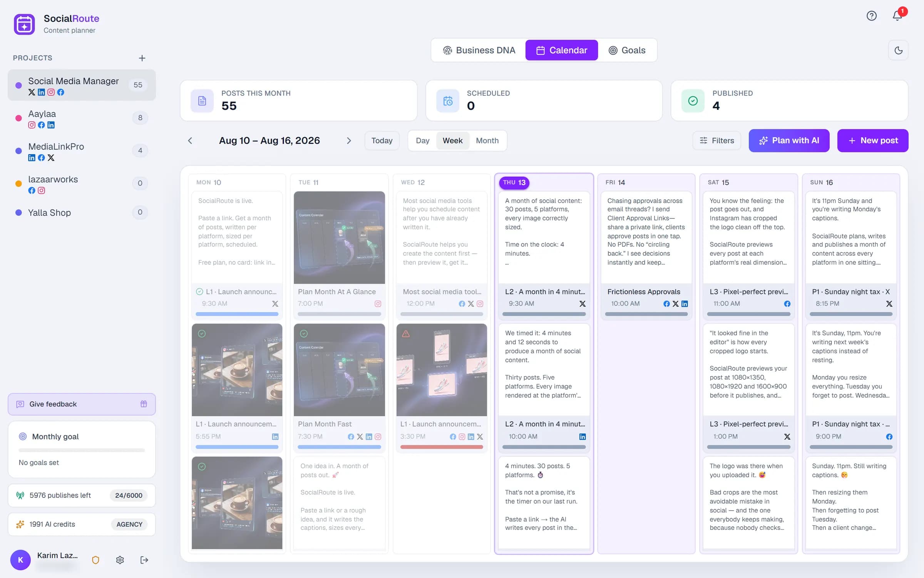Click Facebook icon on Sunday 9:00 PM post
The width and height of the screenshot is (924, 578).
tap(889, 437)
